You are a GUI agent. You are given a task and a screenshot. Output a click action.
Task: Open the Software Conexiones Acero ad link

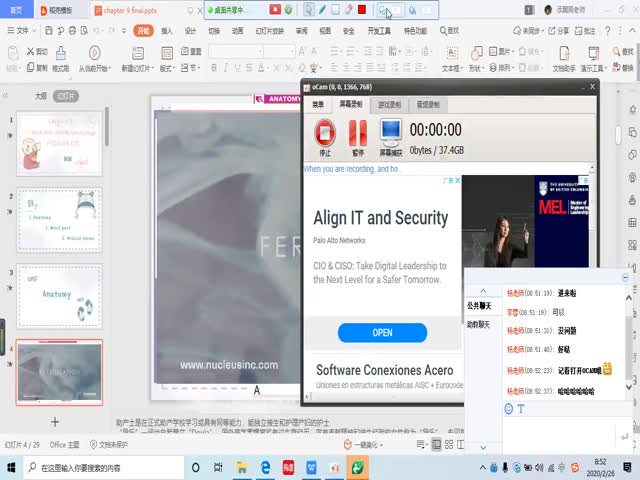384,370
